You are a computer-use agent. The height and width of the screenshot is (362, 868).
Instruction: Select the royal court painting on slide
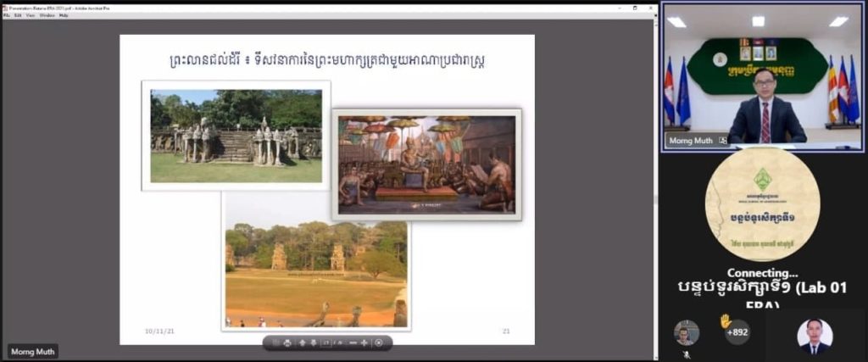click(427, 165)
